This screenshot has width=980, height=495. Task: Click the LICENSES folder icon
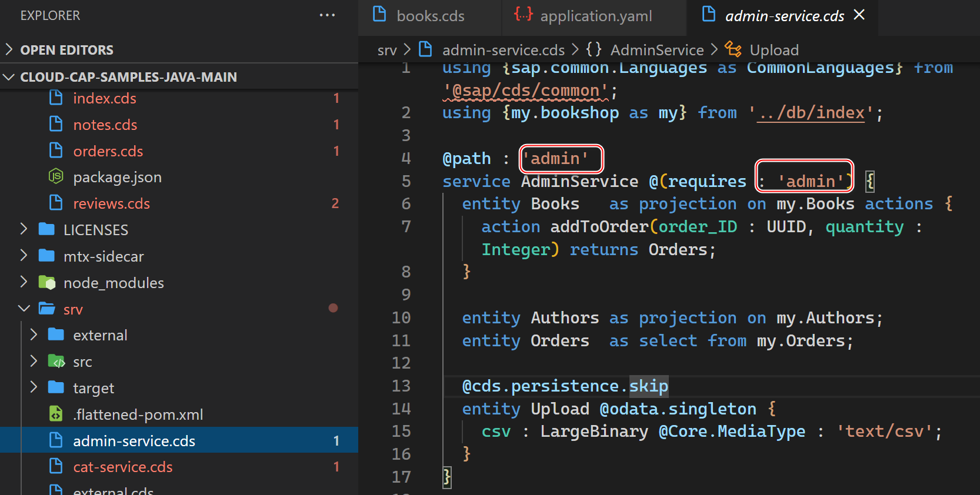tap(46, 229)
